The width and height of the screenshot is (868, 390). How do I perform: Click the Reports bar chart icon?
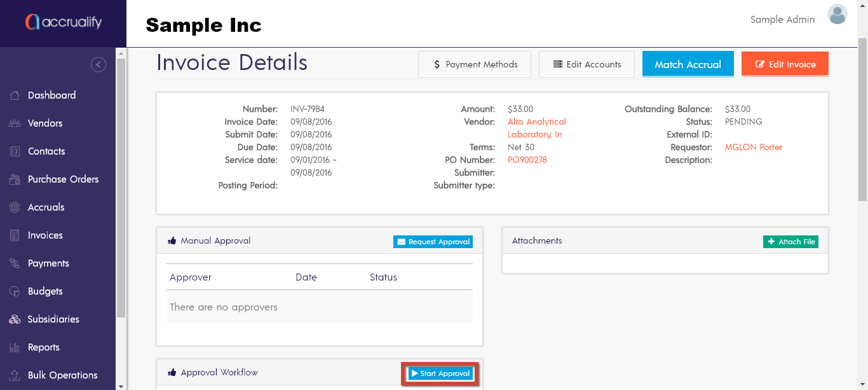pyautogui.click(x=15, y=347)
